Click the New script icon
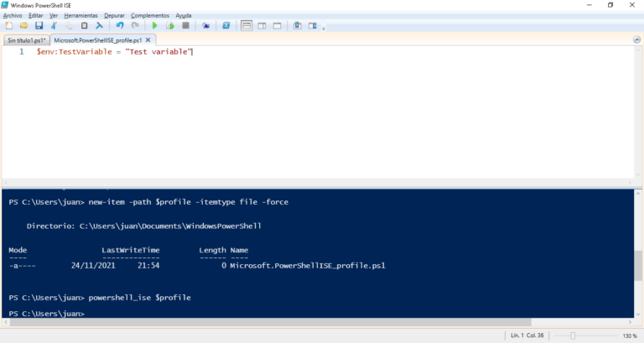 (x=8, y=25)
